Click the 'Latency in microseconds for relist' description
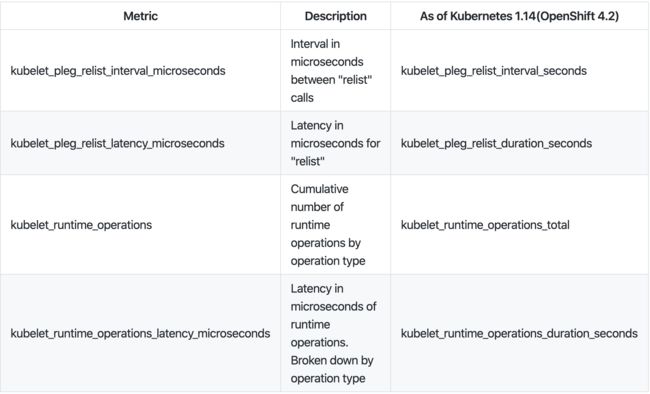650x394 pixels. [335, 143]
